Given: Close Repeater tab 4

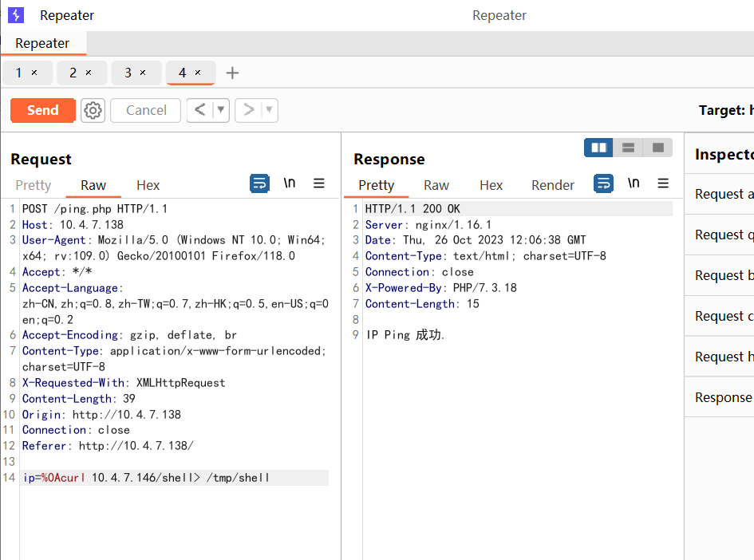Looking at the screenshot, I should point(198,73).
